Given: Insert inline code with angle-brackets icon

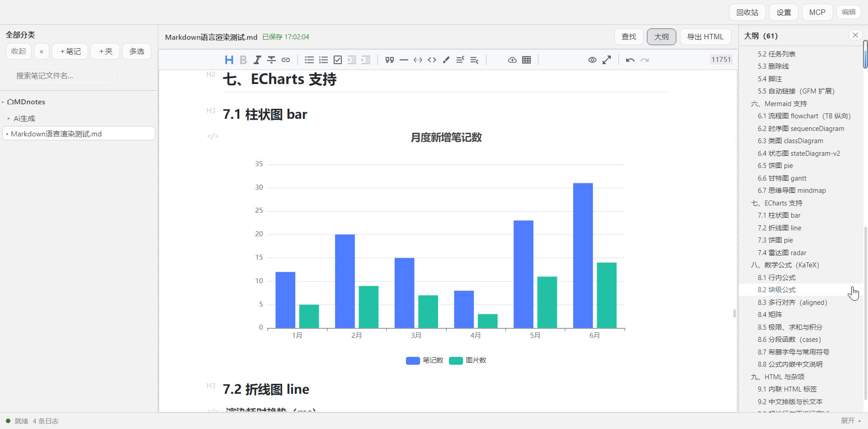Looking at the screenshot, I should (432, 60).
